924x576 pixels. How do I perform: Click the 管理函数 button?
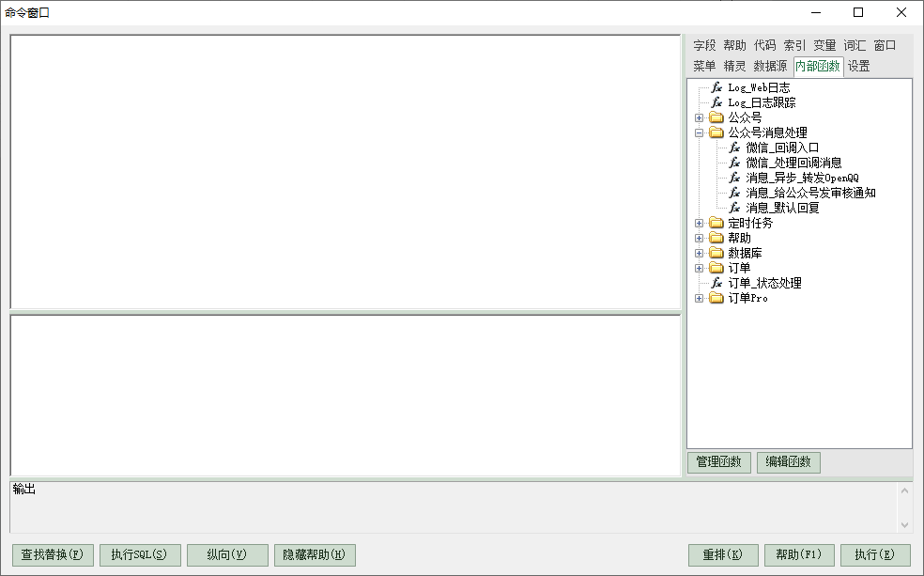click(719, 462)
